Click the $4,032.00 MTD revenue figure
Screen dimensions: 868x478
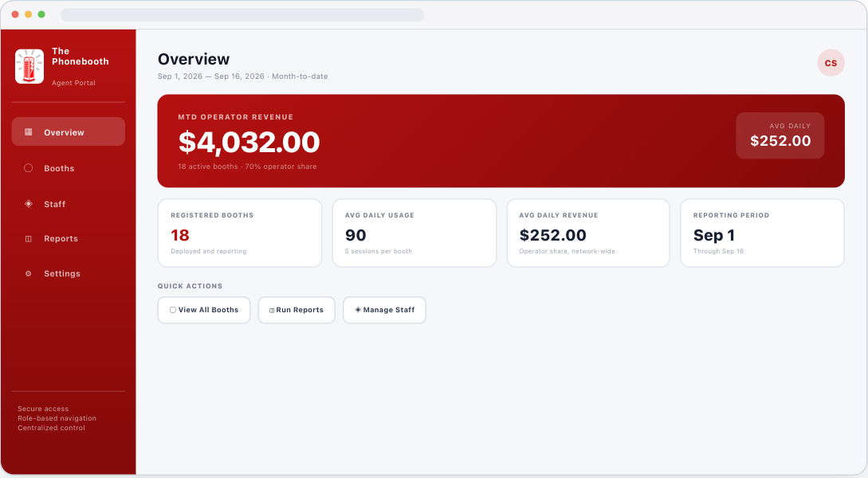pos(249,142)
